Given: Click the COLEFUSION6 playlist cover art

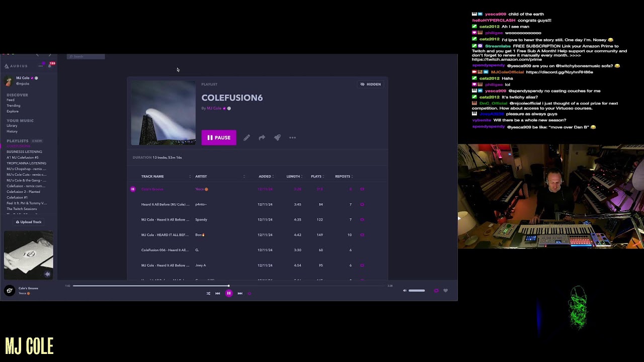Looking at the screenshot, I should click(x=164, y=113).
